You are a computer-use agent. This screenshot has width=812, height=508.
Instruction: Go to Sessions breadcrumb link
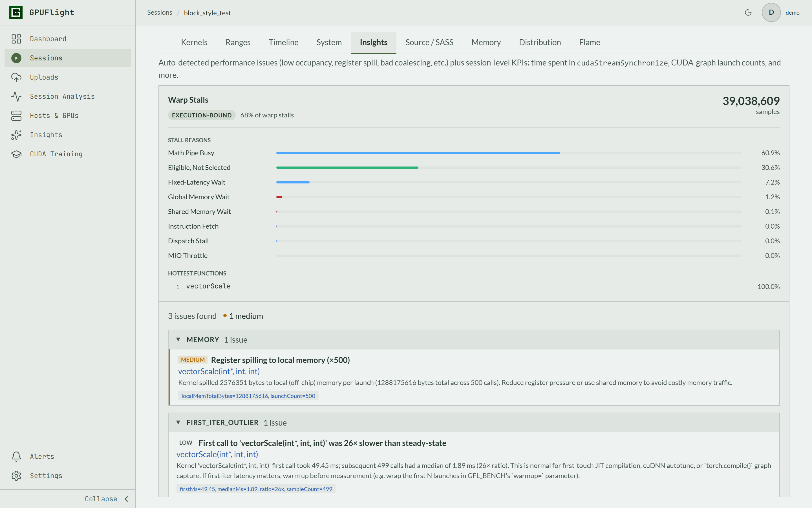tap(160, 12)
